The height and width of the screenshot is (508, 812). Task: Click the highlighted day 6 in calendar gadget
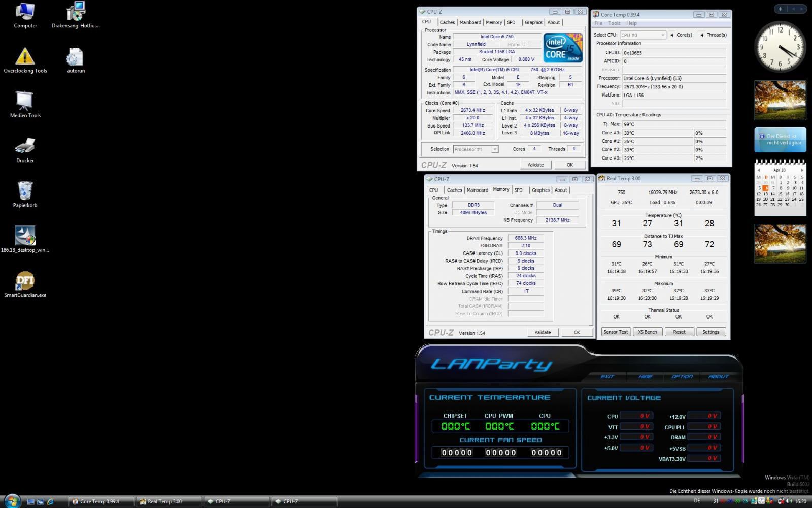pyautogui.click(x=766, y=188)
